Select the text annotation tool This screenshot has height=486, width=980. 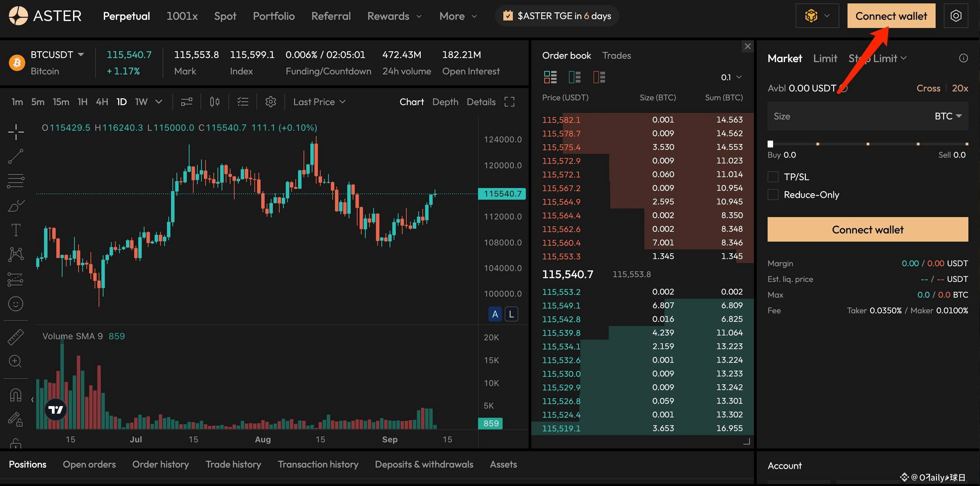point(16,230)
